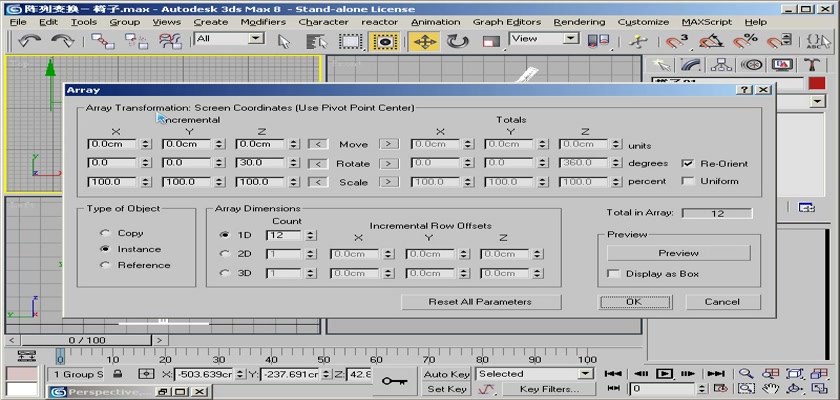Adjust the 1D Count spinner arrows
840x400 pixels.
point(311,235)
